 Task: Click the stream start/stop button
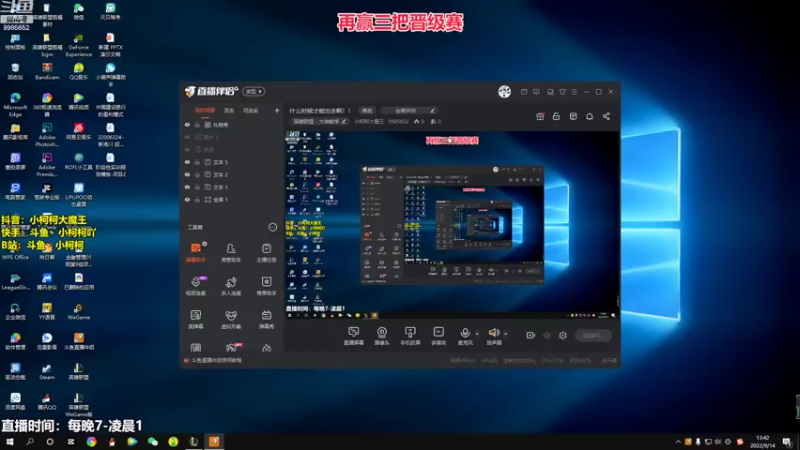pos(593,335)
